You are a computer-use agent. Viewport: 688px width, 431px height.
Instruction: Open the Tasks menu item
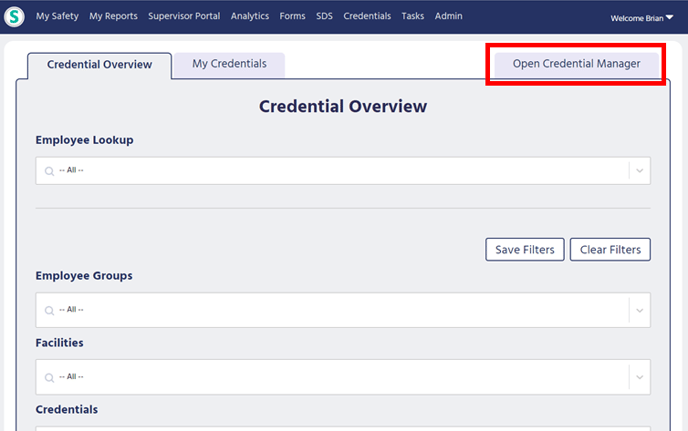(412, 16)
